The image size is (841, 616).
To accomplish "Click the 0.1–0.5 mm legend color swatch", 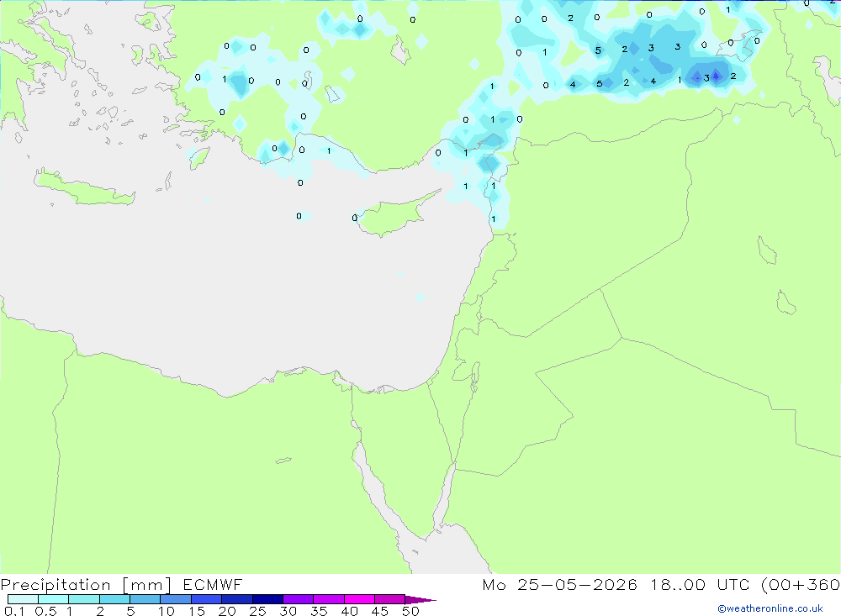I will coord(23,599).
